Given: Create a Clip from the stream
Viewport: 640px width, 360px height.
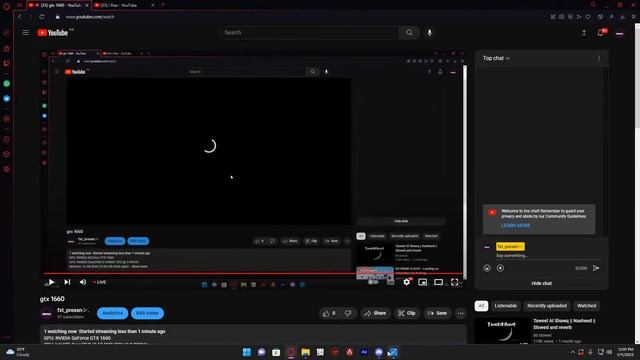Looking at the screenshot, I should 407,313.
